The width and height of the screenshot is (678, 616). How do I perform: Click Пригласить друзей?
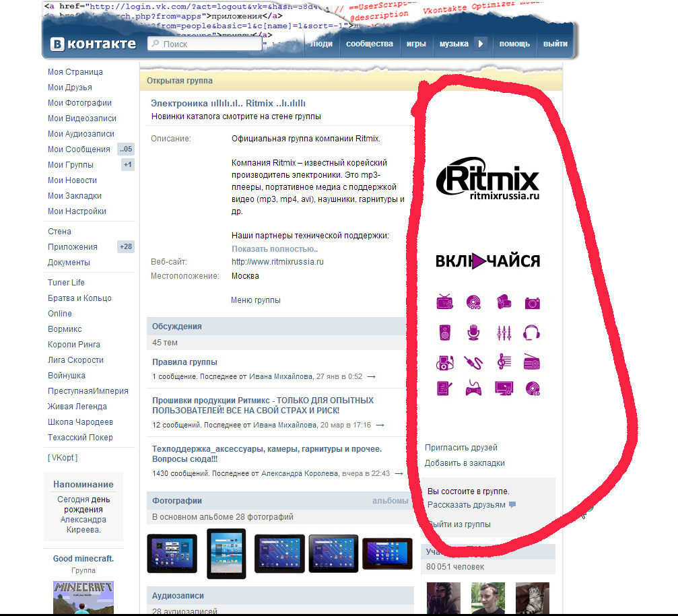pyautogui.click(x=461, y=448)
